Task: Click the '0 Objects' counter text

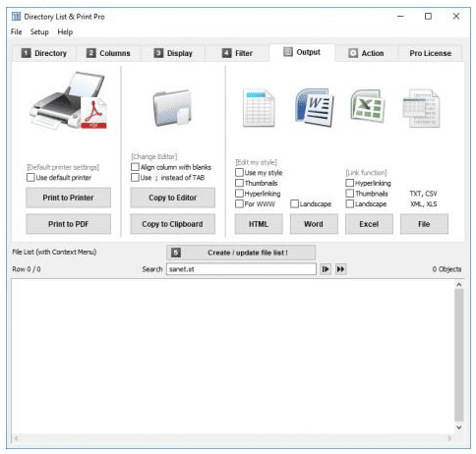Action: point(446,269)
